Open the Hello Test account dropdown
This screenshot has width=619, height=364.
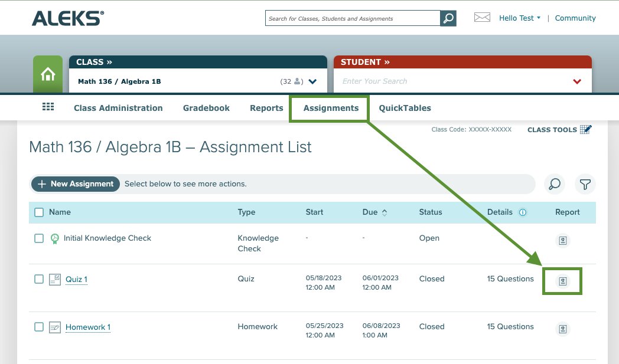(520, 18)
